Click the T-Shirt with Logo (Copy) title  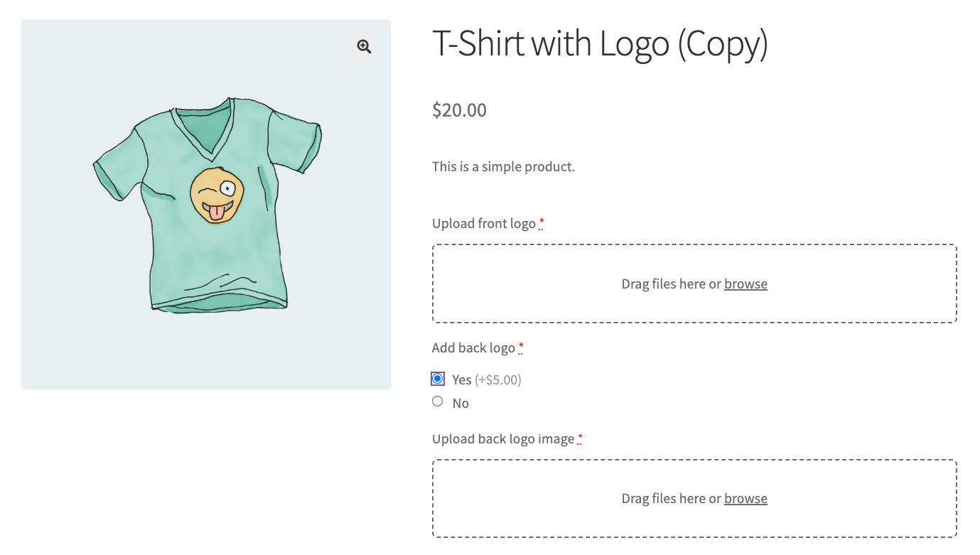point(600,44)
